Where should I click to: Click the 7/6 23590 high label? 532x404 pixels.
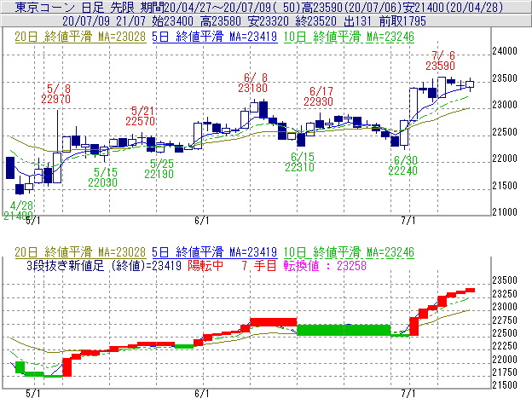click(x=441, y=61)
